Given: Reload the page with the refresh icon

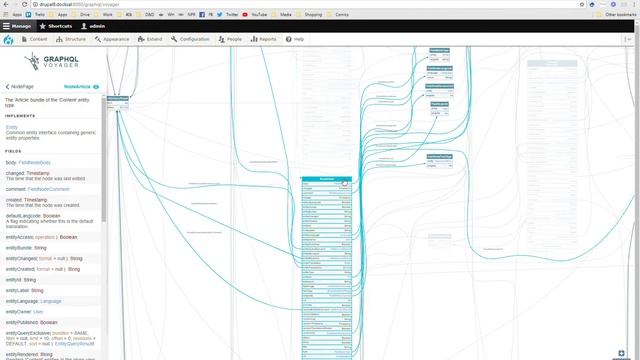Looking at the screenshot, I should pos(24,4).
